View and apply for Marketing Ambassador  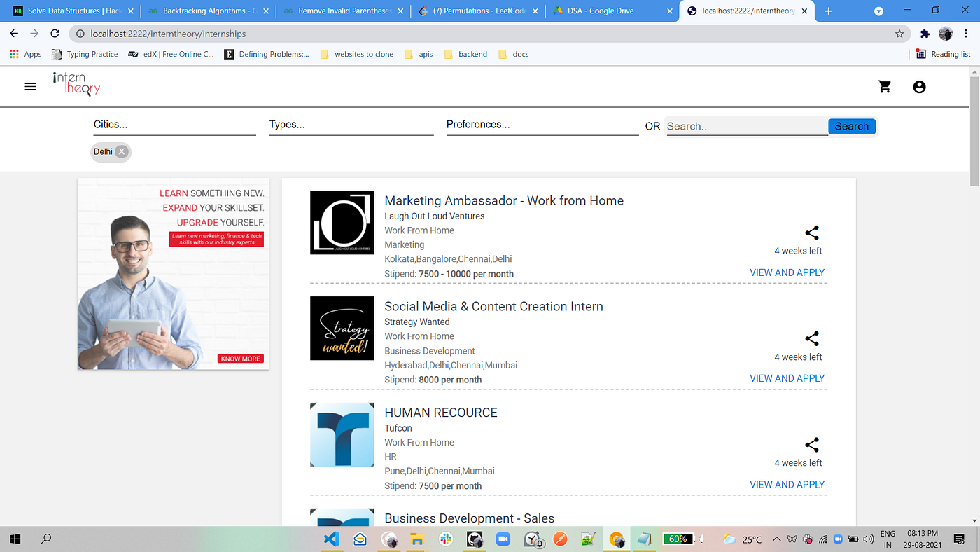click(x=787, y=272)
